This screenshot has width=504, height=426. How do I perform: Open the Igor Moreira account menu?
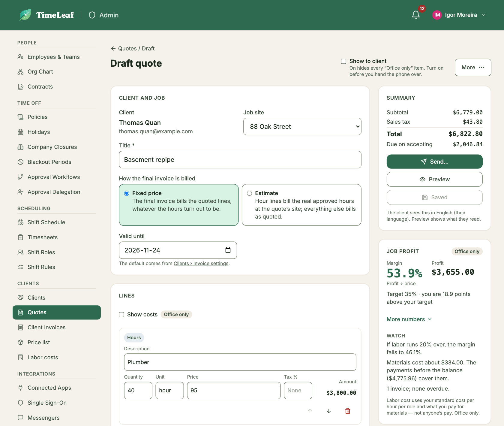click(x=459, y=15)
